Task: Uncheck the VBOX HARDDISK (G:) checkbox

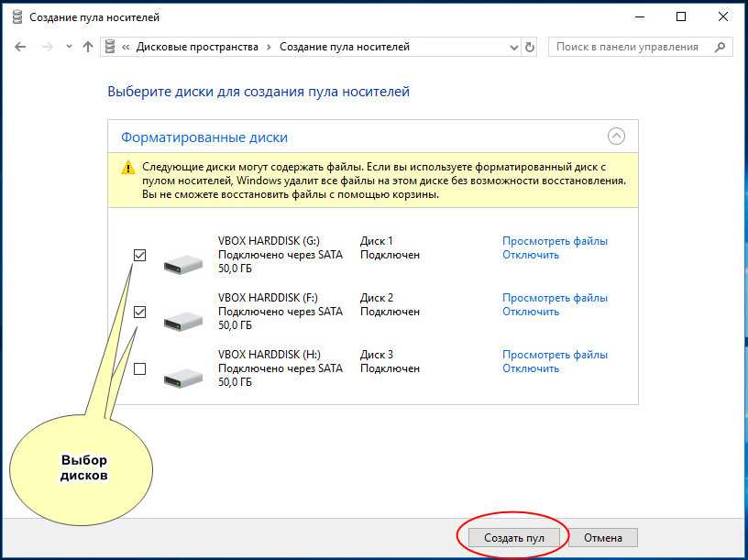Action: [139, 256]
